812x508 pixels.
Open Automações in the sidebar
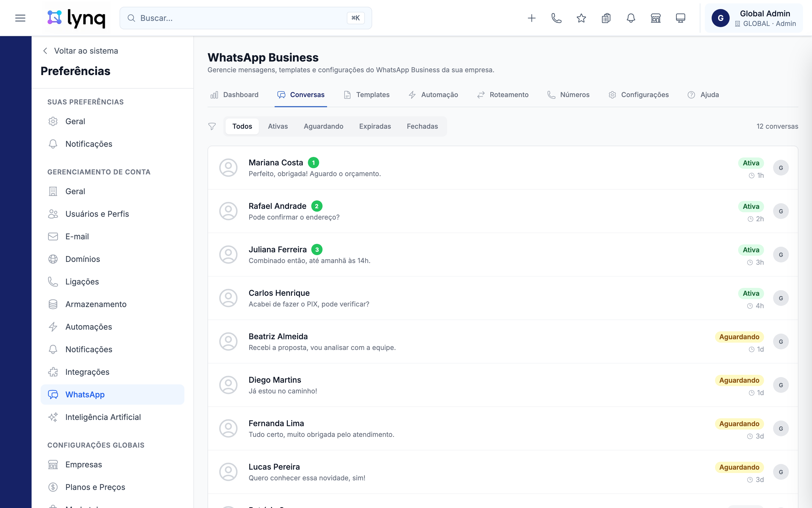(112, 327)
